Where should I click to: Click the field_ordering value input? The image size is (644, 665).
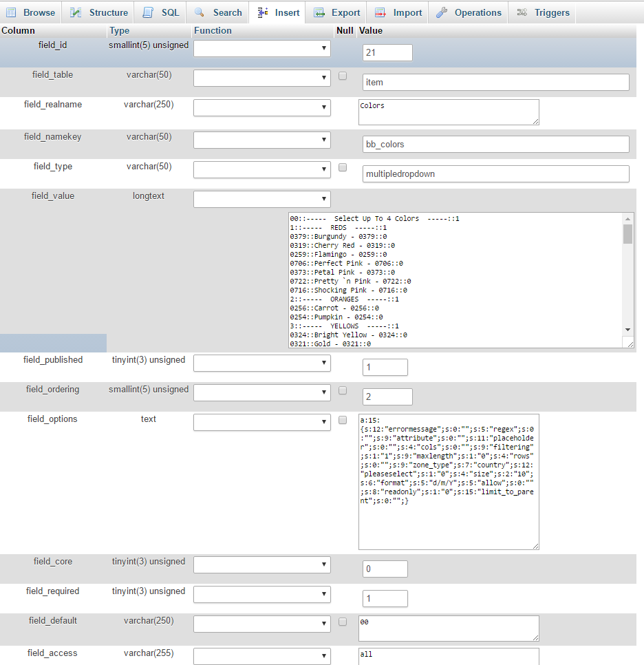[387, 397]
